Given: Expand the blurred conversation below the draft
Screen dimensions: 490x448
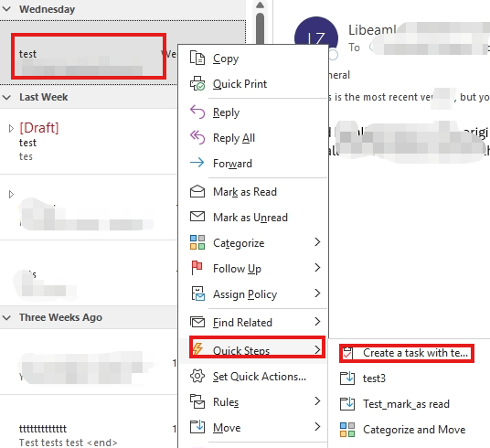Looking at the screenshot, I should (11, 194).
